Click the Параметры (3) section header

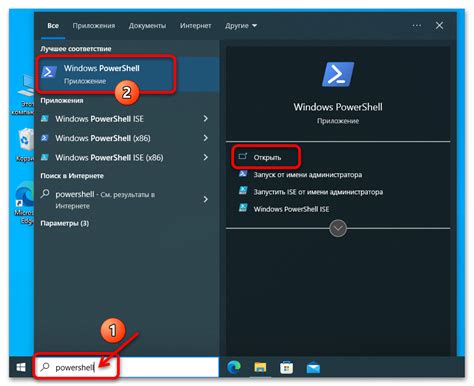[65, 223]
